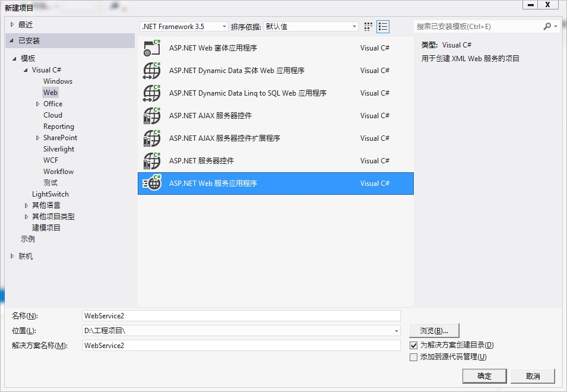Click the 确定 button
The image size is (567, 392).
(484, 376)
